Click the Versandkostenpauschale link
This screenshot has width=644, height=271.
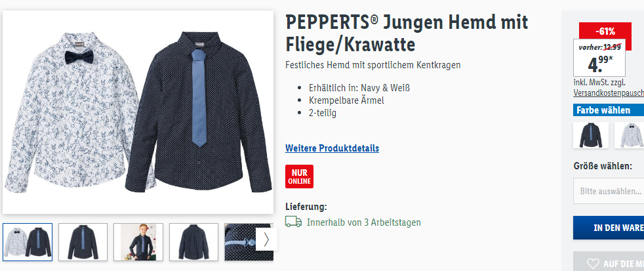[609, 93]
